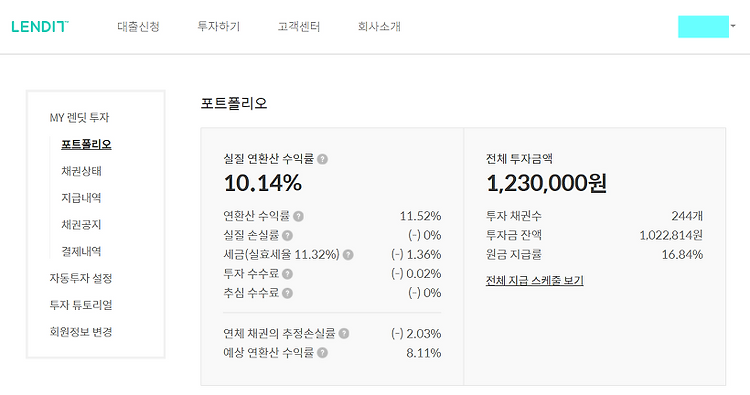750x395 pixels.
Task: Open the 고객센터 menu
Action: click(x=299, y=26)
